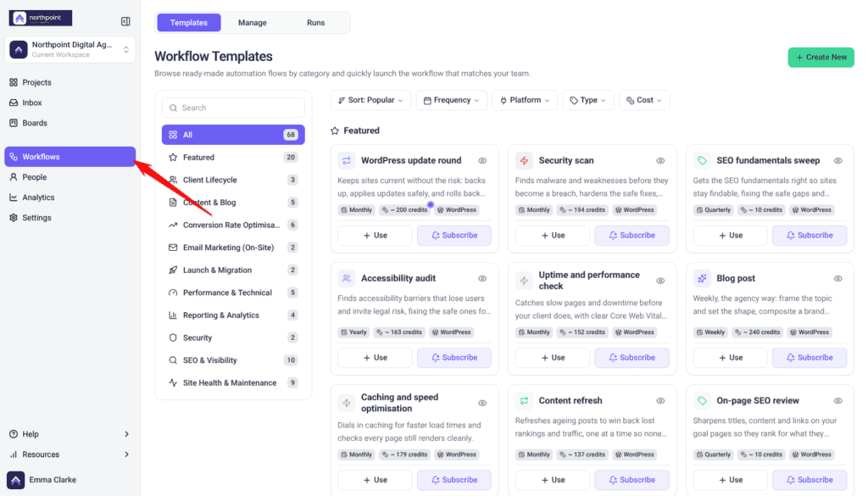Click the WordPress update round template icon

click(x=347, y=160)
